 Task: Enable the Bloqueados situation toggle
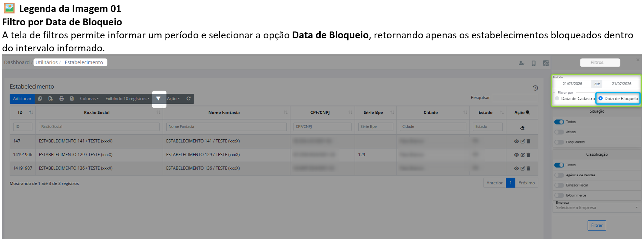pos(559,142)
